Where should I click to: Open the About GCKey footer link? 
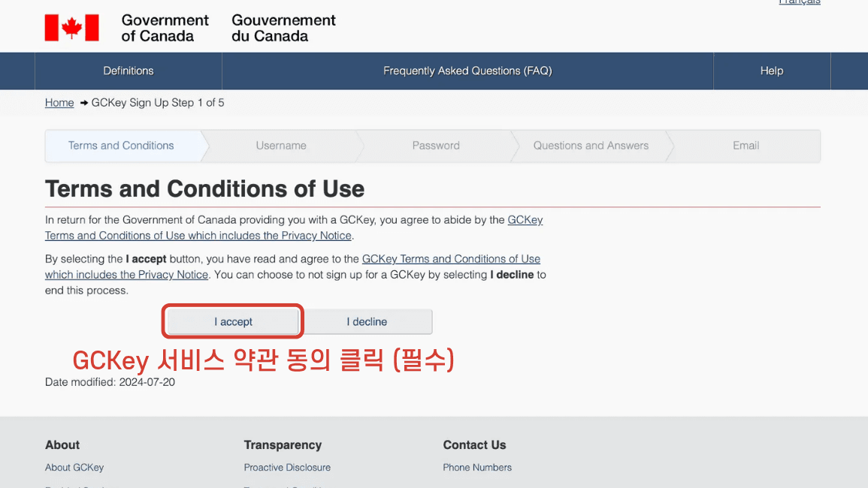(x=74, y=467)
